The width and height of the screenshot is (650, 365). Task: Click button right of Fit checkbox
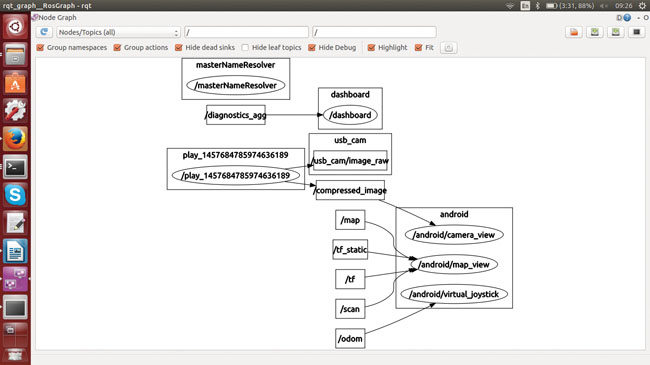pos(449,48)
